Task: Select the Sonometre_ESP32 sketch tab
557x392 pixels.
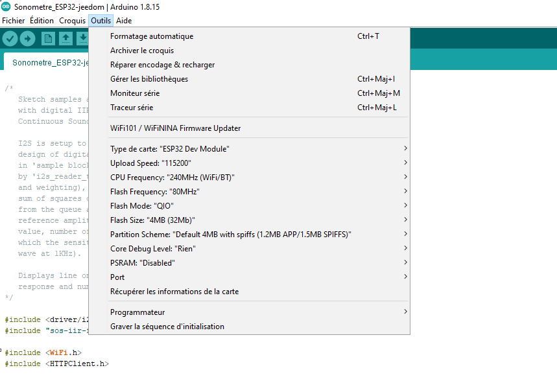Action: coord(47,62)
